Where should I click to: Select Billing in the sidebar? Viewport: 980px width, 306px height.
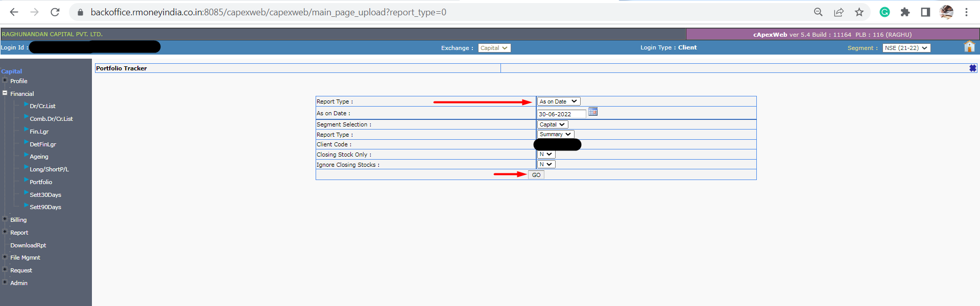pos(18,220)
